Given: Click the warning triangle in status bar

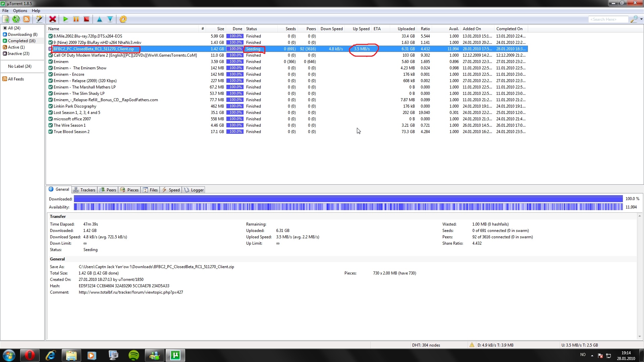Looking at the screenshot, I should [472, 345].
